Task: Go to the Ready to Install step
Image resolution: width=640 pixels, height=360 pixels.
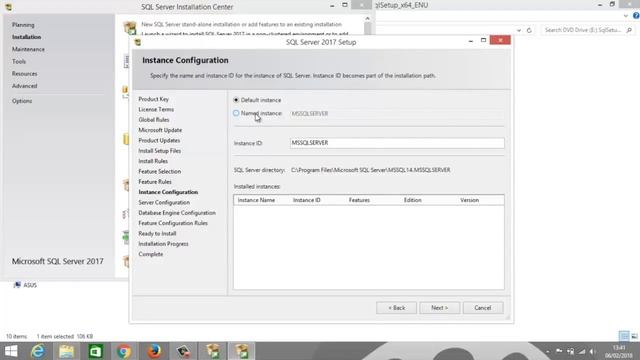Action: [x=157, y=233]
